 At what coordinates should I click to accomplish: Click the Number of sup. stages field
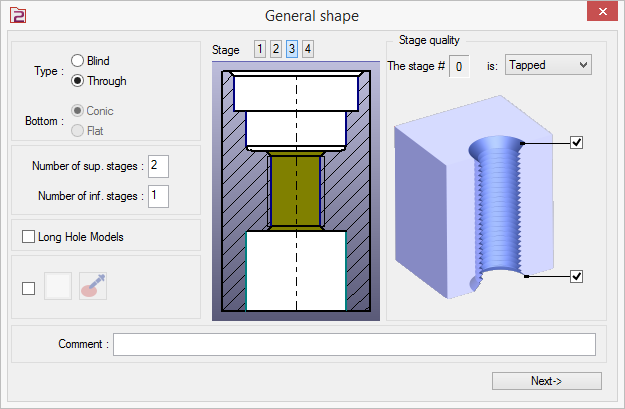pyautogui.click(x=159, y=164)
